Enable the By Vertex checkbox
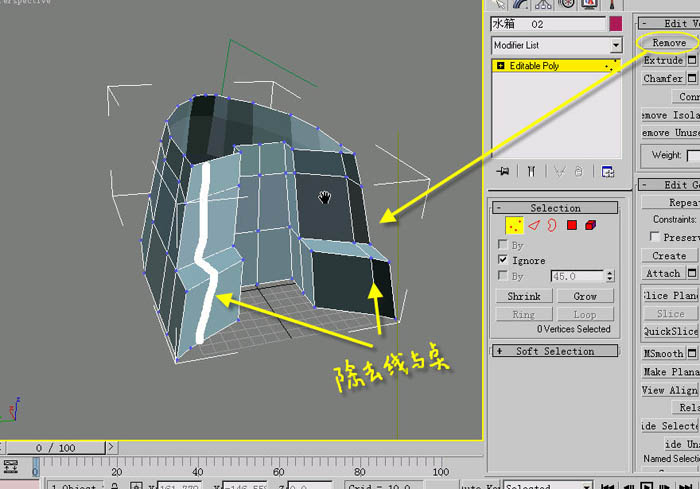Screen dimensions: 700x489 point(503,244)
